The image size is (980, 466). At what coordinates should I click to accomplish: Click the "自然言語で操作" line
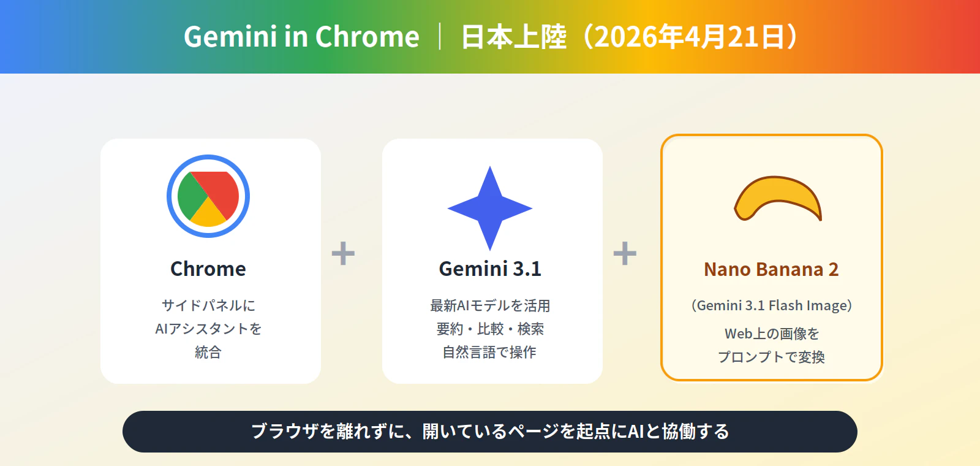click(x=490, y=352)
